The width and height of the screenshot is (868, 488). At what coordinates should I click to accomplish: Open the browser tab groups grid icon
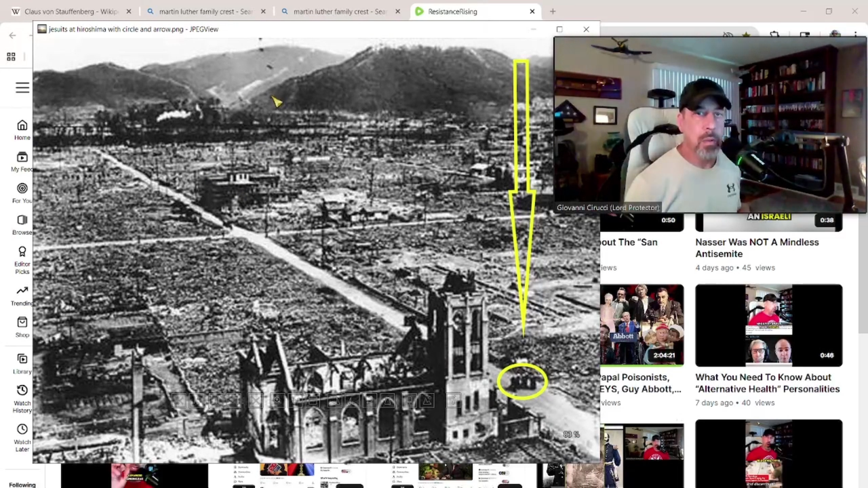pyautogui.click(x=11, y=57)
